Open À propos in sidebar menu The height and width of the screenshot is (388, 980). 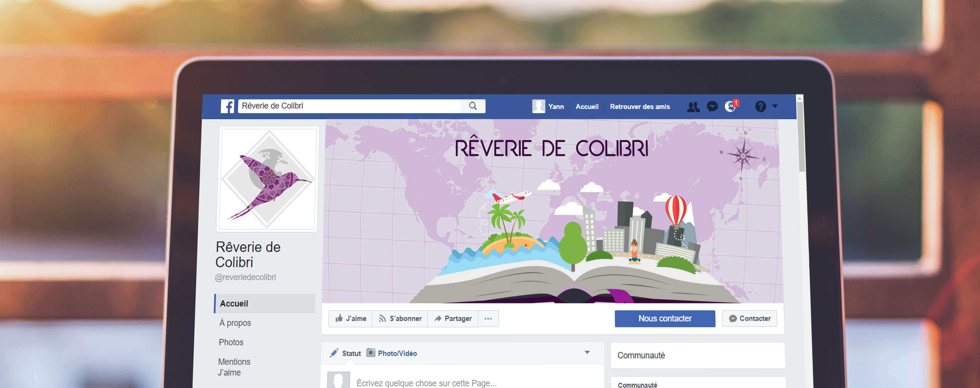coord(235,323)
